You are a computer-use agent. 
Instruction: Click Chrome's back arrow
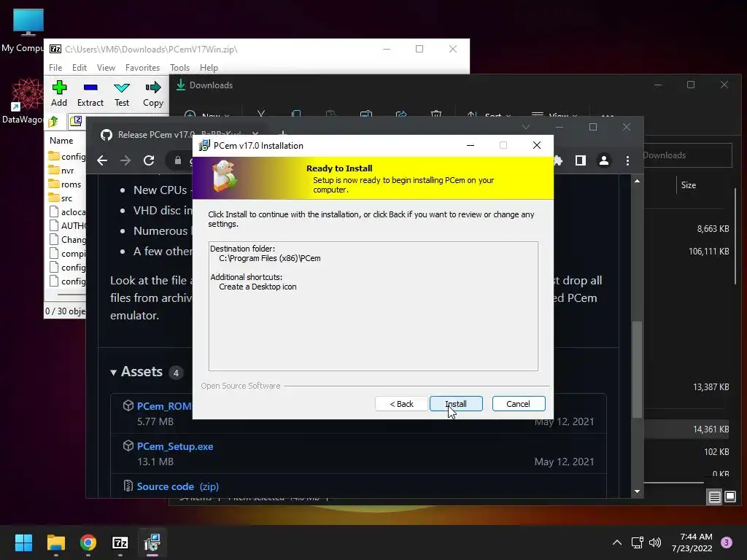point(102,160)
